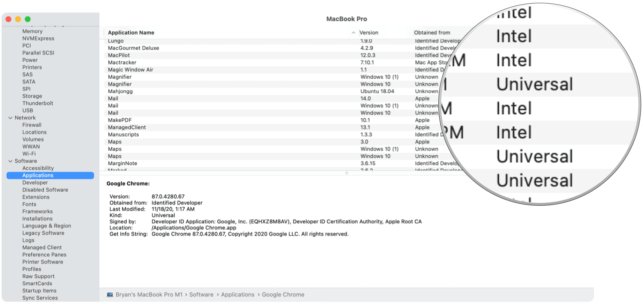Open Locations under Network

pyautogui.click(x=34, y=132)
